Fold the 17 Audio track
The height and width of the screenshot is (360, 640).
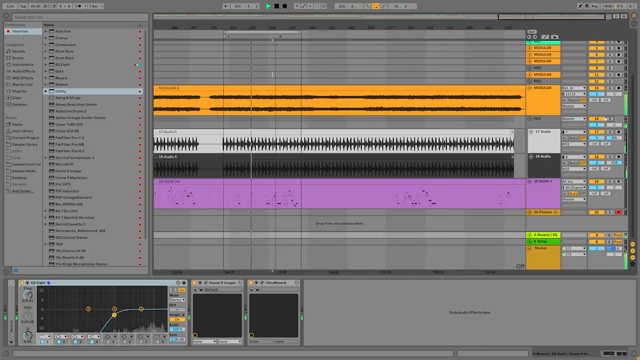pos(531,132)
